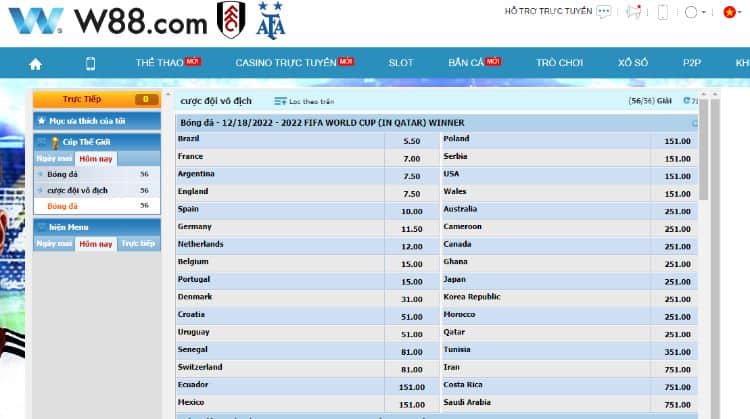Select Poland odds 151.00
This screenshot has width=750, height=419.
coord(677,141)
